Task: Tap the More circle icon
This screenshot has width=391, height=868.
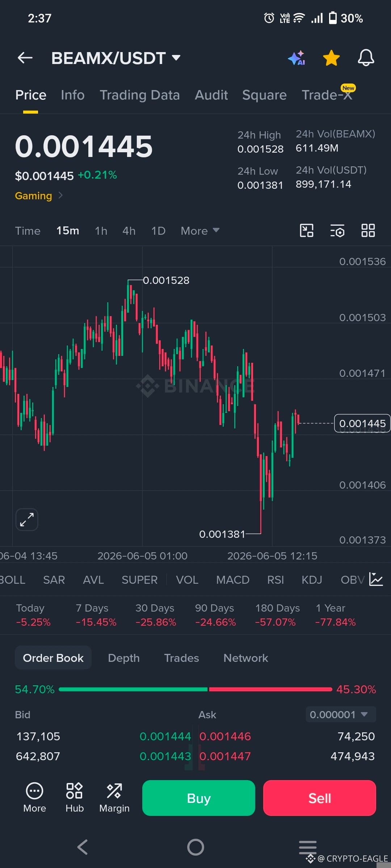Action: coord(34,797)
